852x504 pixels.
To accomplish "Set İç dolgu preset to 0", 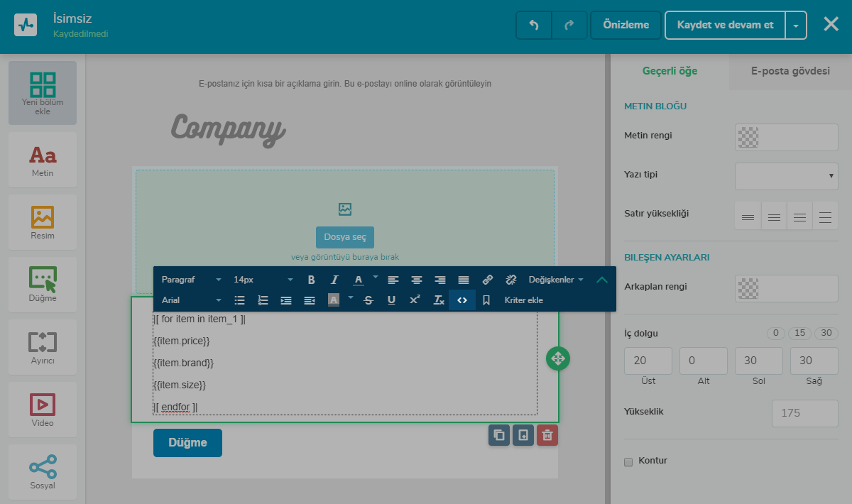I will pos(776,334).
